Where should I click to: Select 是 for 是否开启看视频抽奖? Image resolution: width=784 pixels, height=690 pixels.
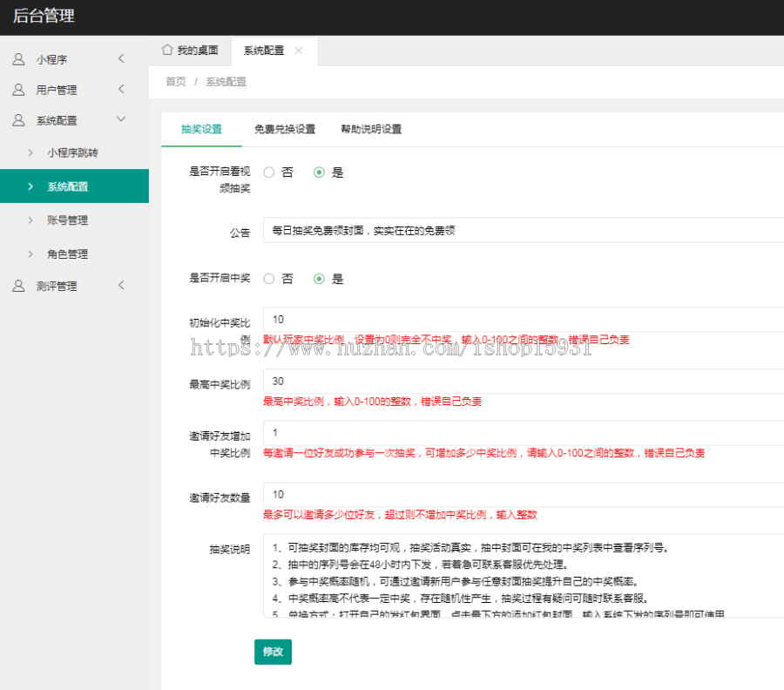pyautogui.click(x=319, y=172)
